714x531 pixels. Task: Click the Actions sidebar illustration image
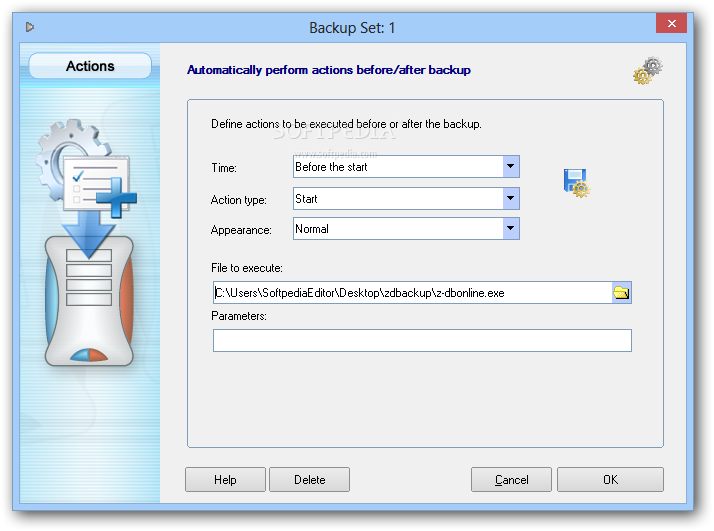(87, 242)
